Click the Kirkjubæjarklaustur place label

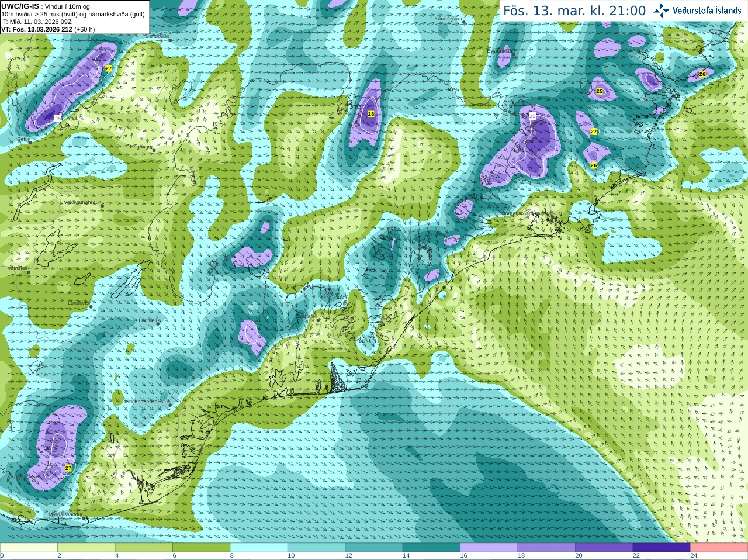tap(147, 402)
